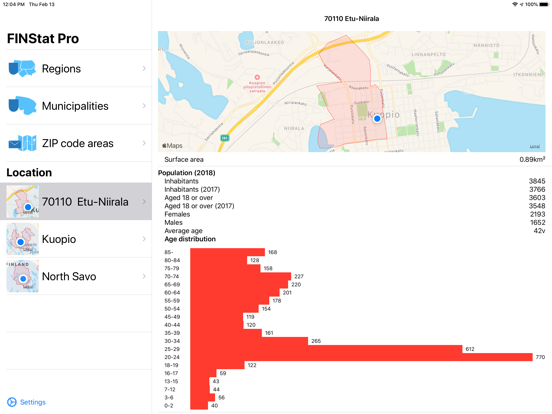Select the Kuopio location
This screenshot has width=552, height=414.
76,239
